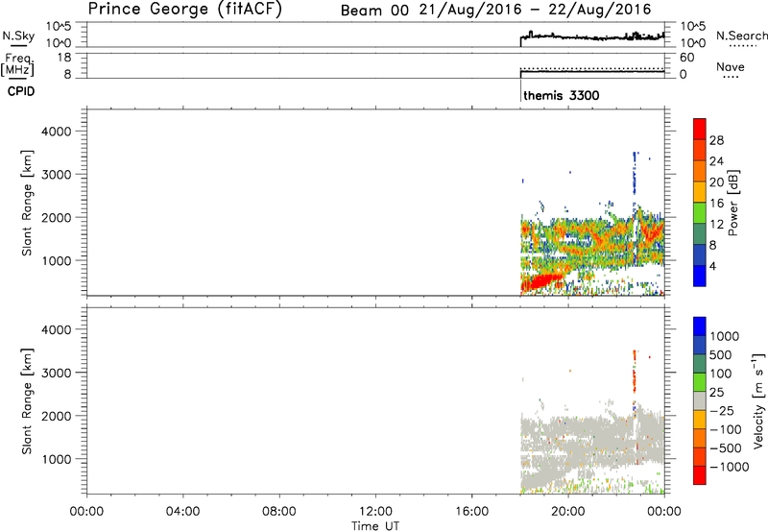The width and height of the screenshot is (768, 532).
Task: Click the 'themis 3300' CPID label
Action: [562, 95]
